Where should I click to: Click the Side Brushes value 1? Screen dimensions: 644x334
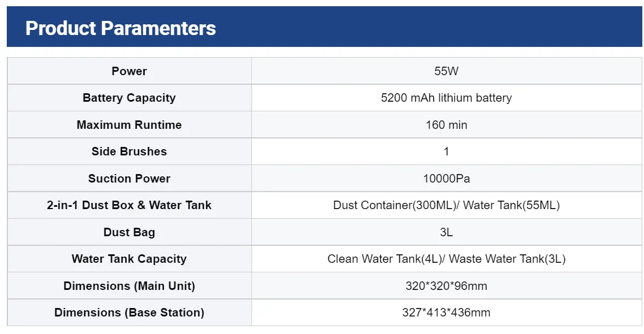tap(446, 151)
